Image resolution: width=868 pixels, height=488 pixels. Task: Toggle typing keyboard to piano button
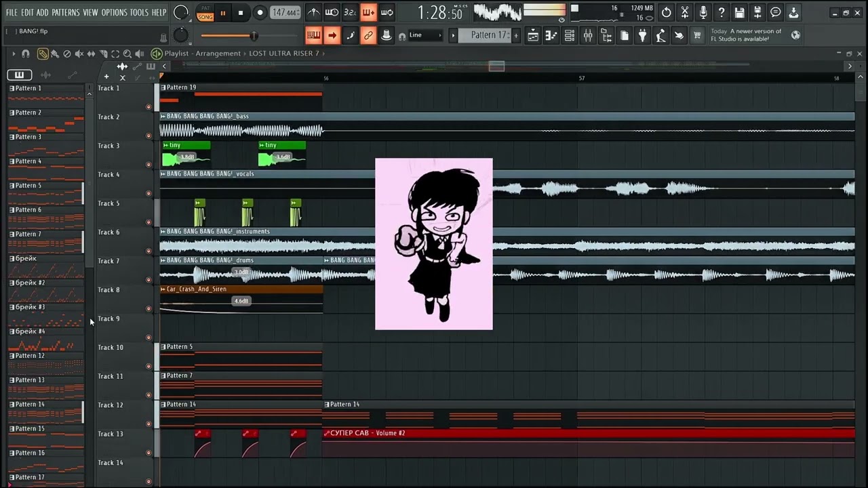click(x=313, y=35)
